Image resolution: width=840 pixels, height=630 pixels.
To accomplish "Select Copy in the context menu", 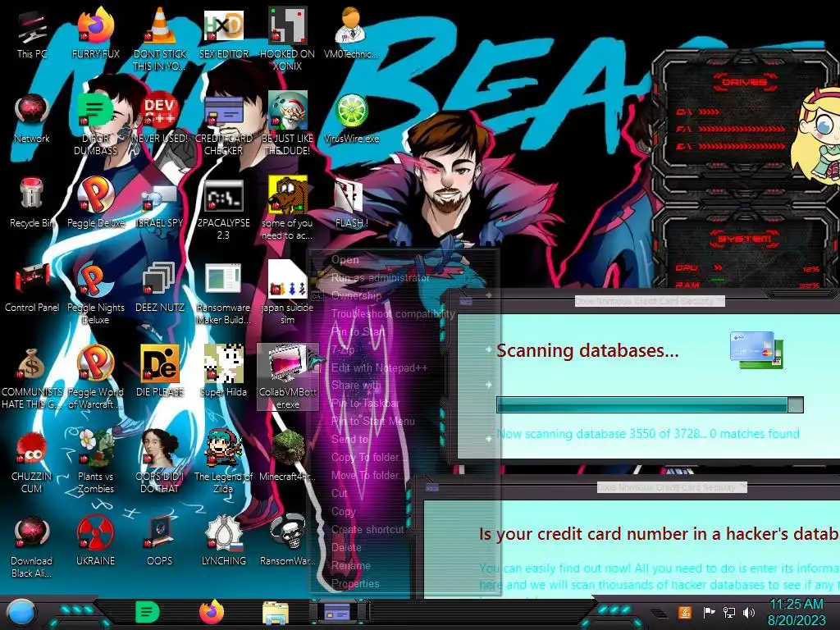I will [343, 511].
